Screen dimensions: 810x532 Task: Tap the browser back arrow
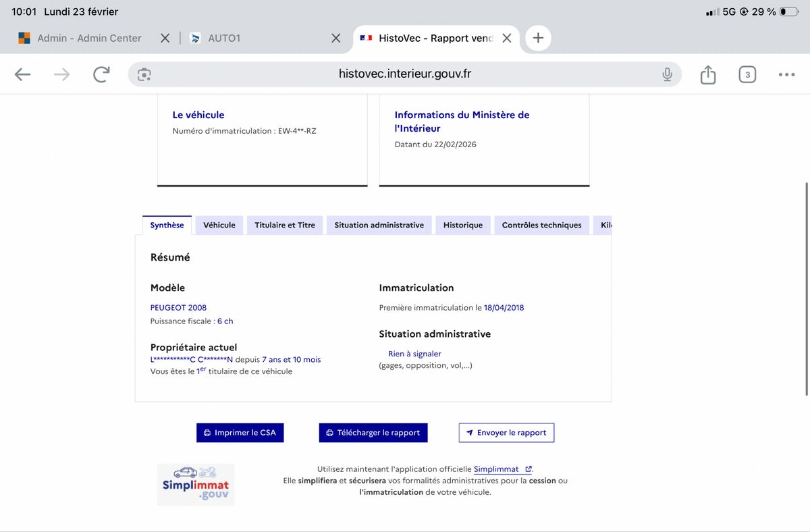tap(23, 75)
